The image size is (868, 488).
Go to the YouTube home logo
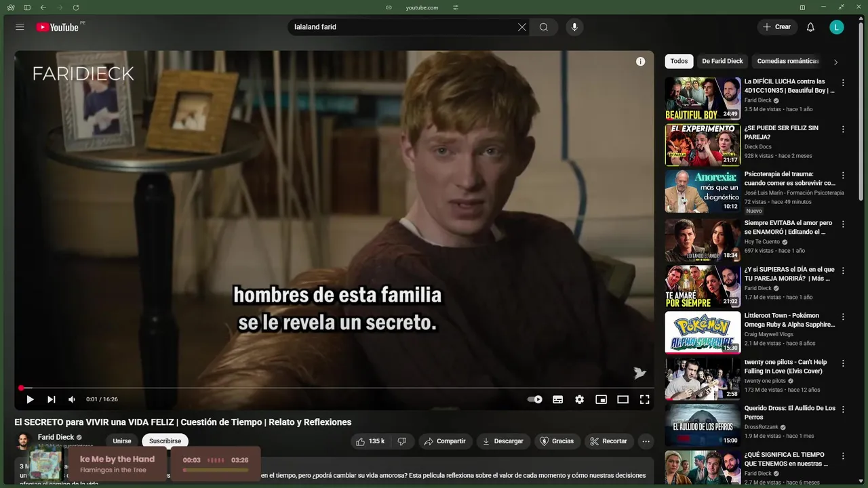click(58, 27)
